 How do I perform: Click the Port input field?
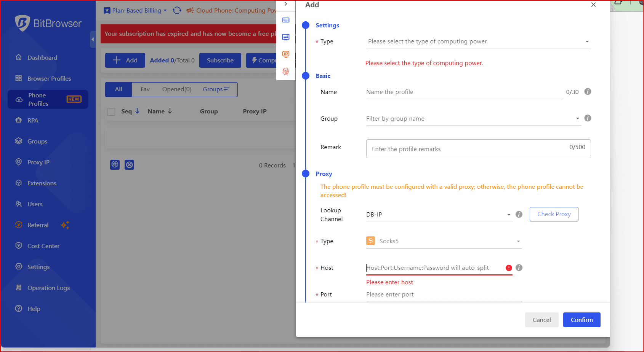click(x=444, y=295)
